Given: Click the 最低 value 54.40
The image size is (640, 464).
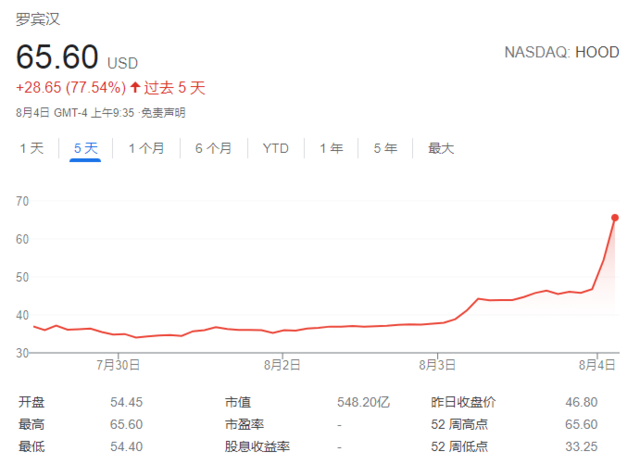Looking at the screenshot, I should [127, 446].
